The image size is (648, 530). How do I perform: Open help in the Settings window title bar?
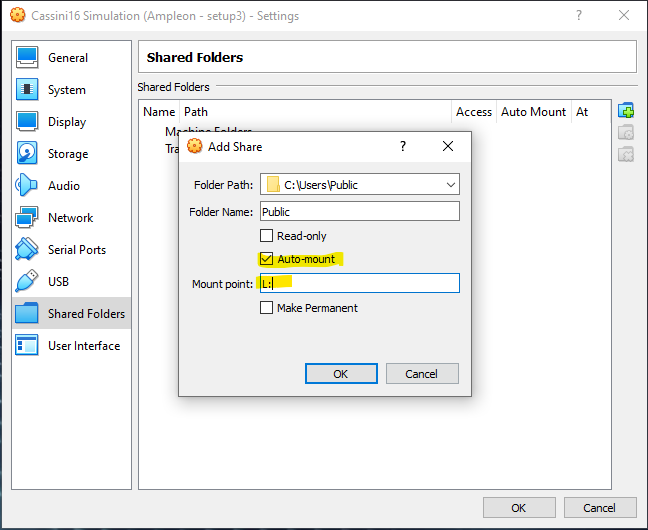[x=579, y=15]
